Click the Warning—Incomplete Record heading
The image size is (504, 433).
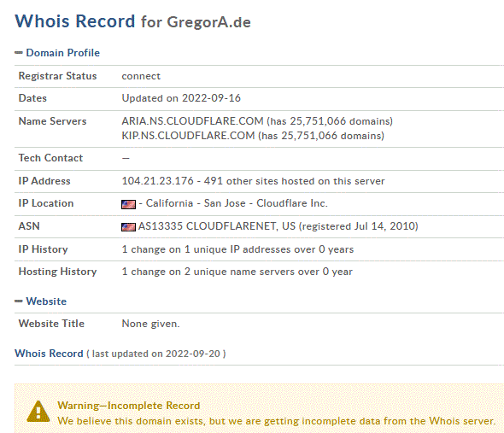(129, 406)
